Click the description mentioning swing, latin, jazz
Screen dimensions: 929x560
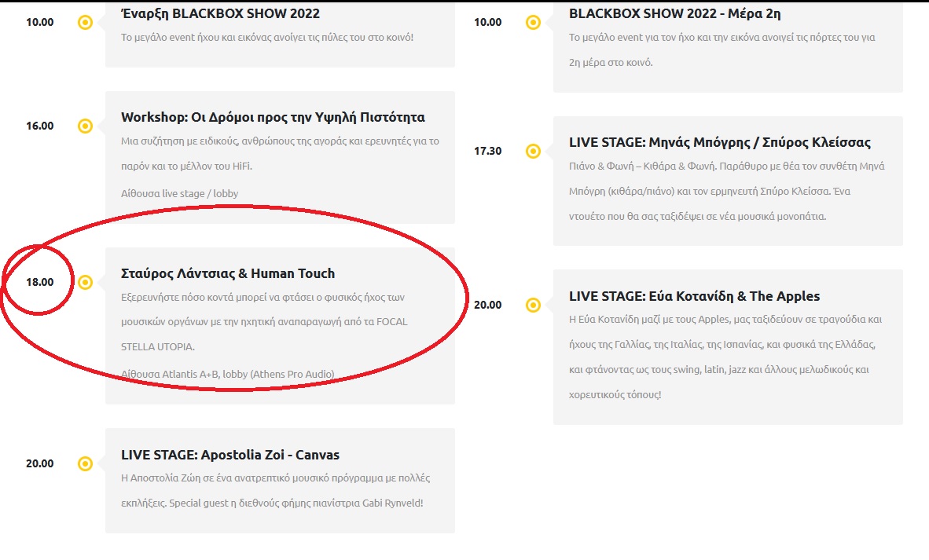(725, 357)
